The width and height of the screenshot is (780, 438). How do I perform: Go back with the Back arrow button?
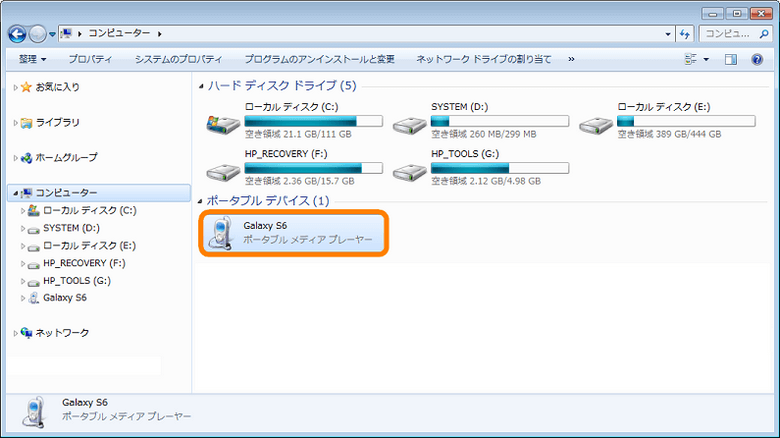(17, 34)
